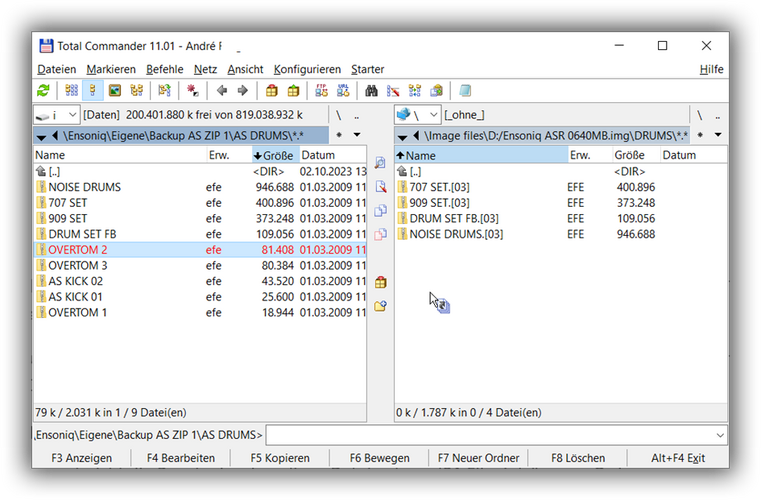Screen dimensions: 761x500
Task: Open the Dateien menu
Action: (x=57, y=69)
